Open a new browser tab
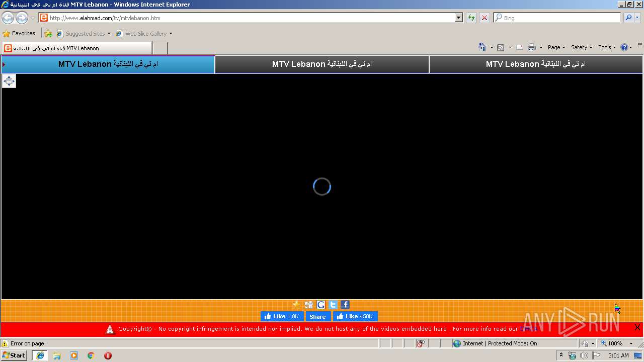 (x=160, y=48)
